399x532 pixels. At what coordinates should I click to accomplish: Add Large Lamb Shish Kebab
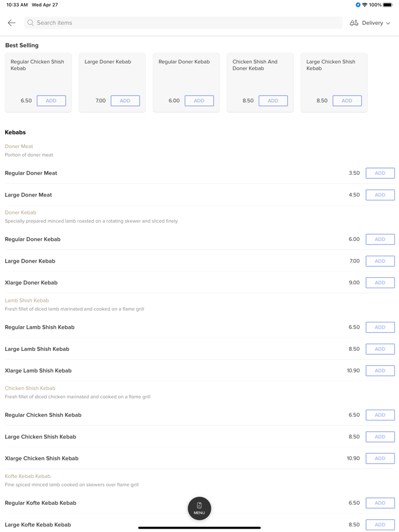coord(380,349)
